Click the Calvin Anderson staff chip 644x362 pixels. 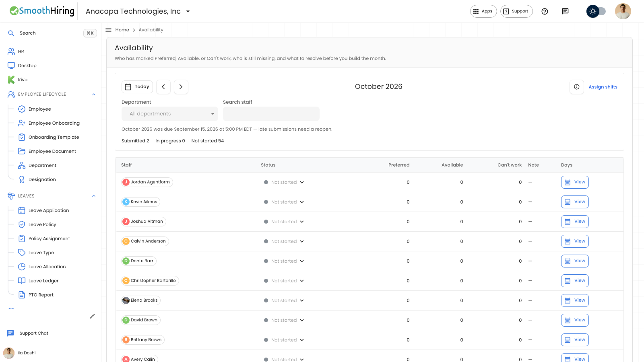145,241
